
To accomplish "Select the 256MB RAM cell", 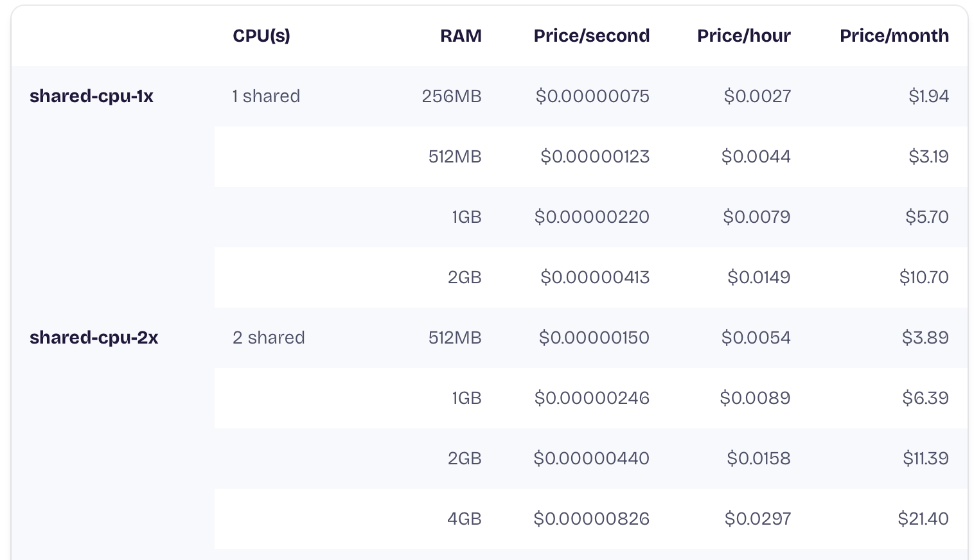I will [x=452, y=96].
